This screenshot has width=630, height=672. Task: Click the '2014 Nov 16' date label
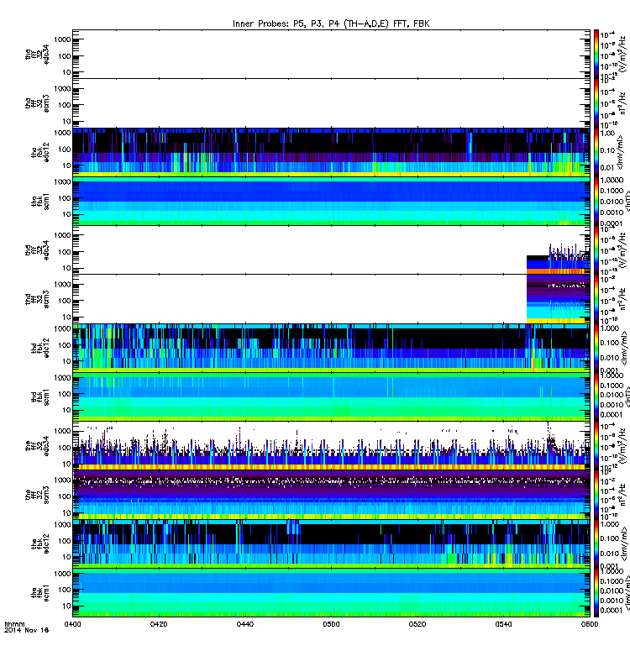point(27,630)
